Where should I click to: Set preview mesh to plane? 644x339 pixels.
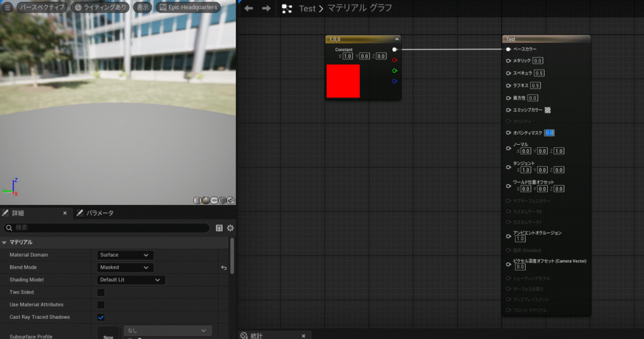tap(214, 201)
